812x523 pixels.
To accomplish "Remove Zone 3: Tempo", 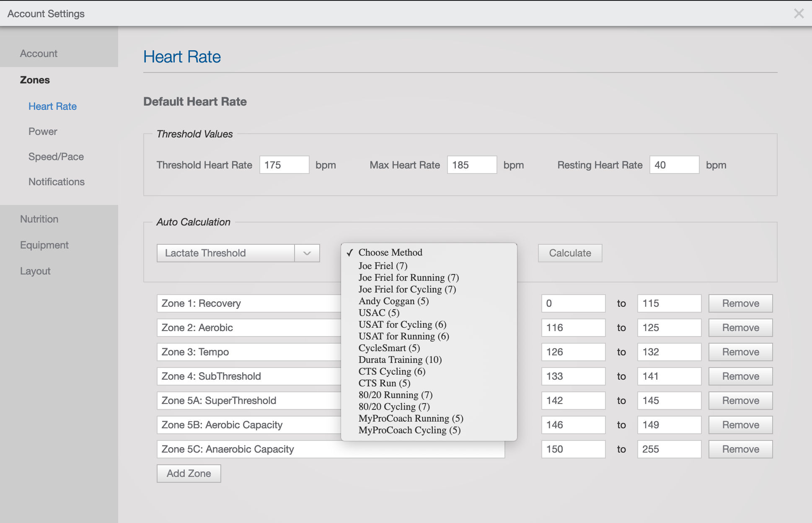I will 740,352.
